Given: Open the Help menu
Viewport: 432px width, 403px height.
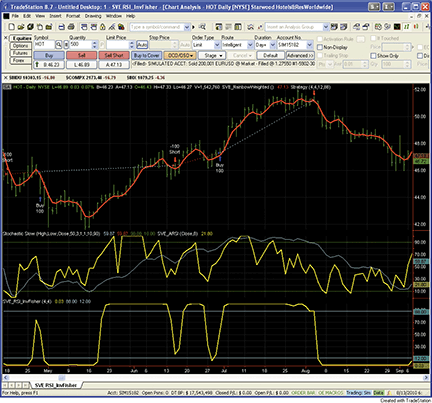Looking at the screenshot, I should 130,16.
